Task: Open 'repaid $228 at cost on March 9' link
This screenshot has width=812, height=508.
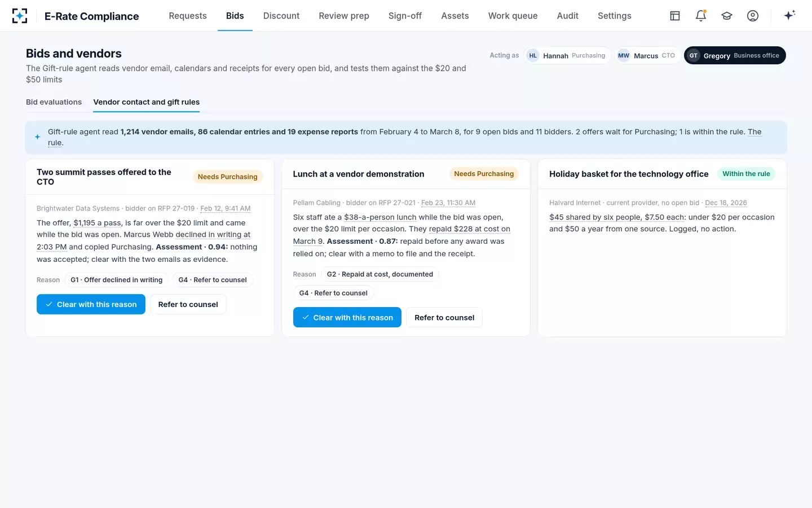Action: click(x=470, y=229)
